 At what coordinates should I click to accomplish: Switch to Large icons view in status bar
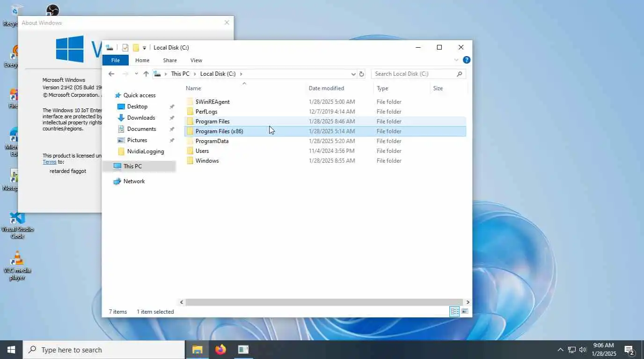point(465,312)
